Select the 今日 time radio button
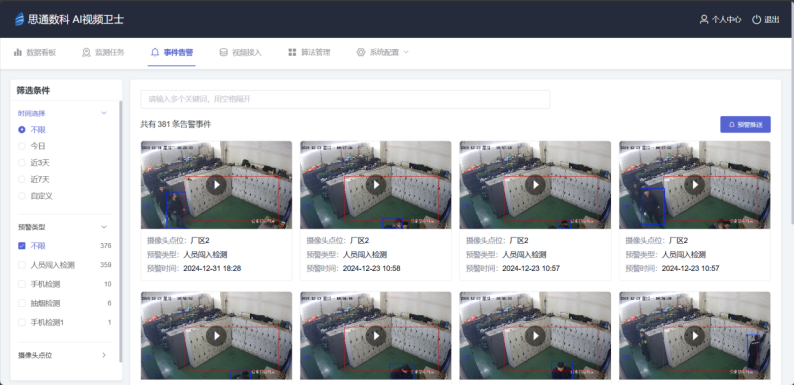794x385 pixels. point(22,146)
